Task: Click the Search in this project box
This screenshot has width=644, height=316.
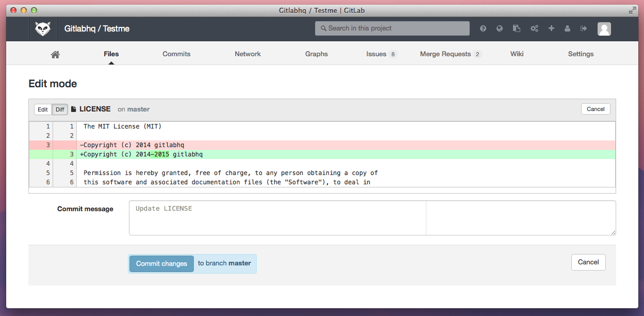Action: pos(392,28)
